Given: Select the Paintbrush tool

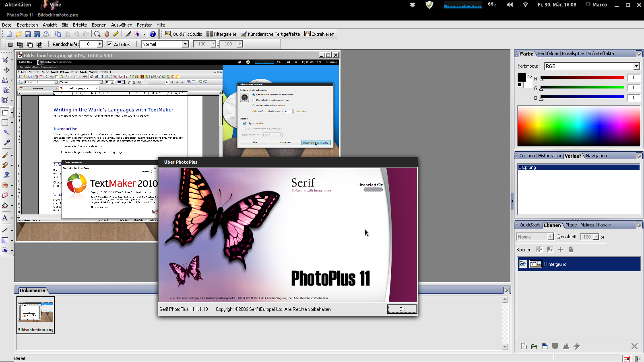Looking at the screenshot, I should click(x=5, y=155).
